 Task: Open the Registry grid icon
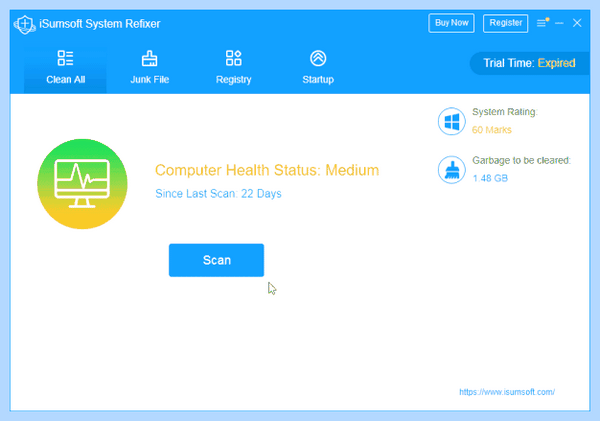[x=233, y=58]
